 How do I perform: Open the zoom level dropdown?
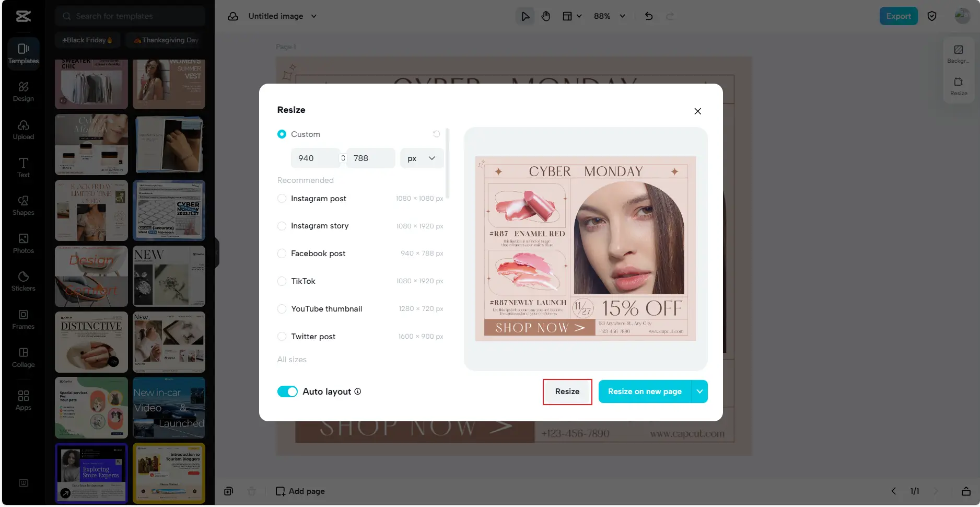[609, 16]
